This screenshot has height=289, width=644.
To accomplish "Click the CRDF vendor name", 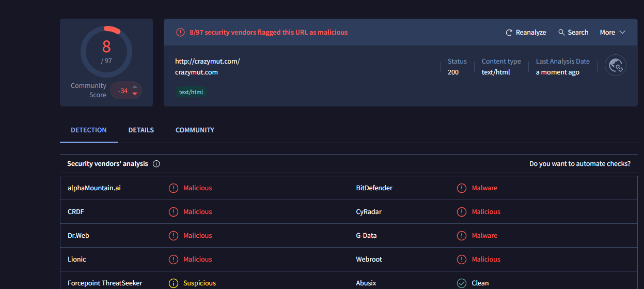I will tap(76, 211).
